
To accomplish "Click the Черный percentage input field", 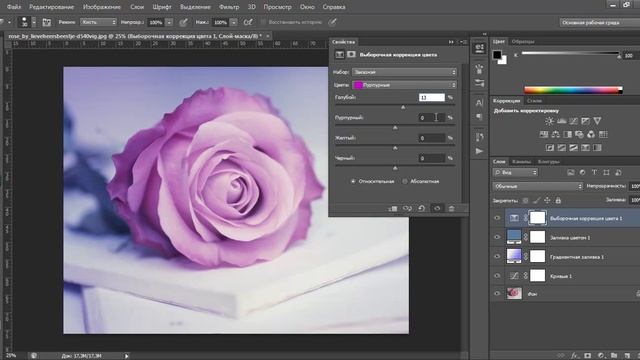I will coord(432,158).
